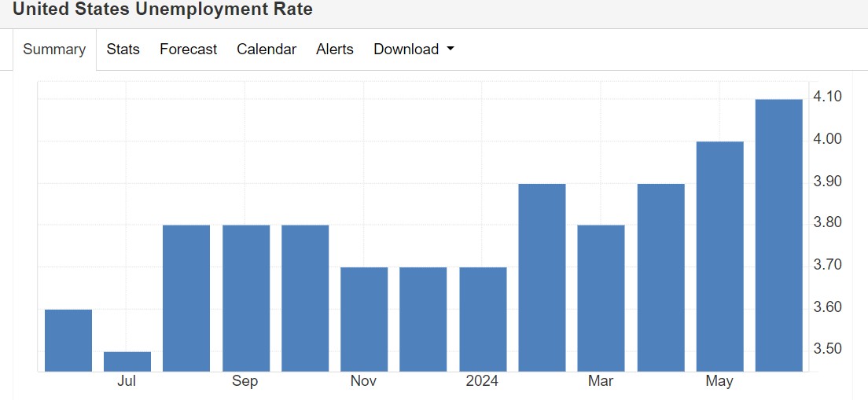Viewport: 868px width, 400px height.
Task: Click the shortest bar above Jul
Action: click(x=127, y=361)
